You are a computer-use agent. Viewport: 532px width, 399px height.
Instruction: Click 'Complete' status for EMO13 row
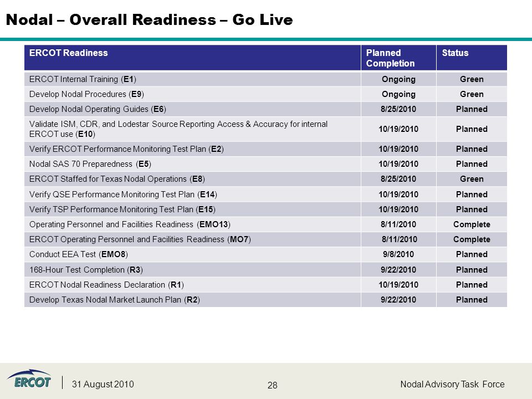pyautogui.click(x=472, y=224)
